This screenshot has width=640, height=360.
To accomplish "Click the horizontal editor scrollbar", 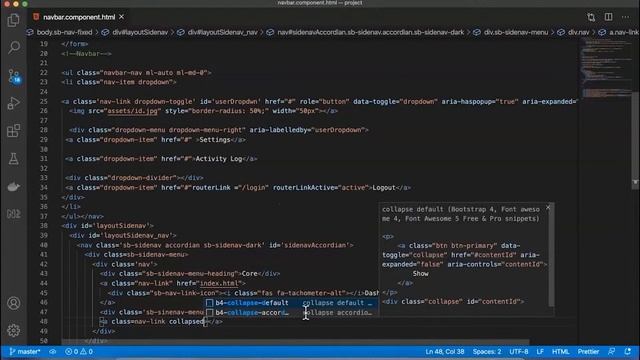I will 296,342.
